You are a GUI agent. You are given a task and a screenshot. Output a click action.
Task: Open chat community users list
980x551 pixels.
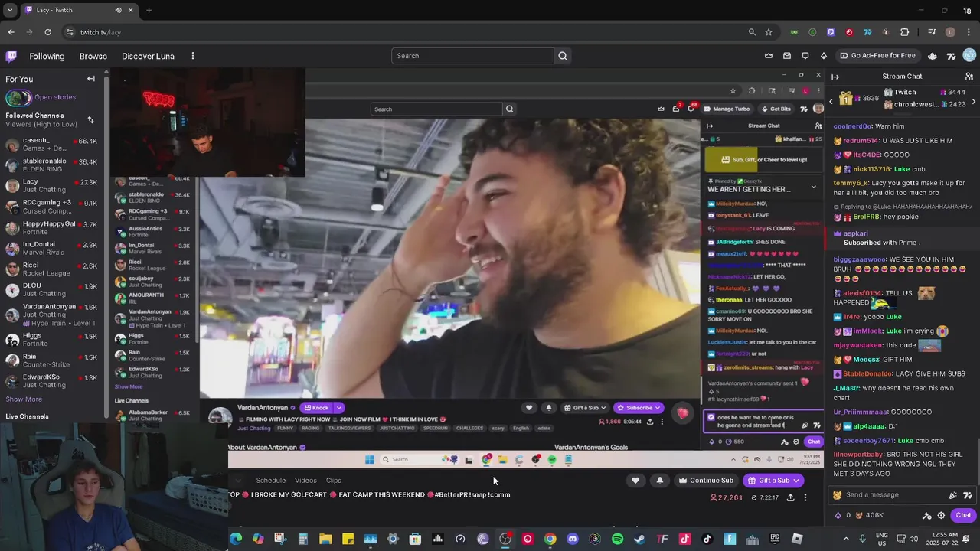point(969,77)
